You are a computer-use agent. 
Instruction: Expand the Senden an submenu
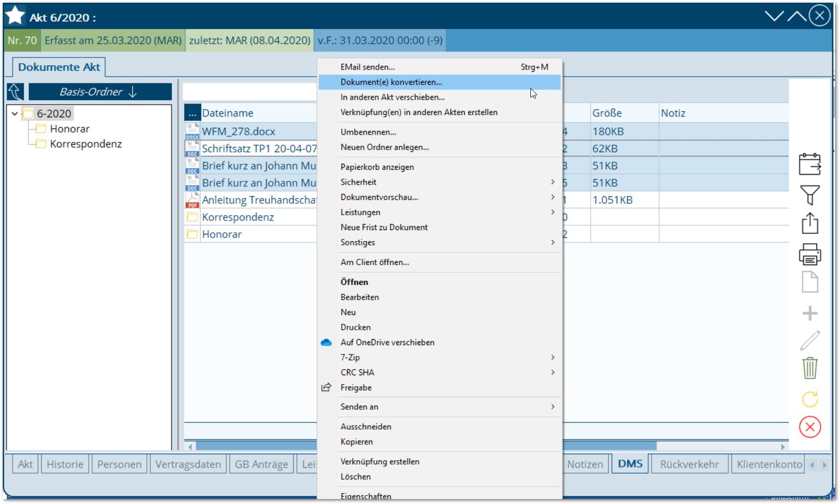coord(552,406)
